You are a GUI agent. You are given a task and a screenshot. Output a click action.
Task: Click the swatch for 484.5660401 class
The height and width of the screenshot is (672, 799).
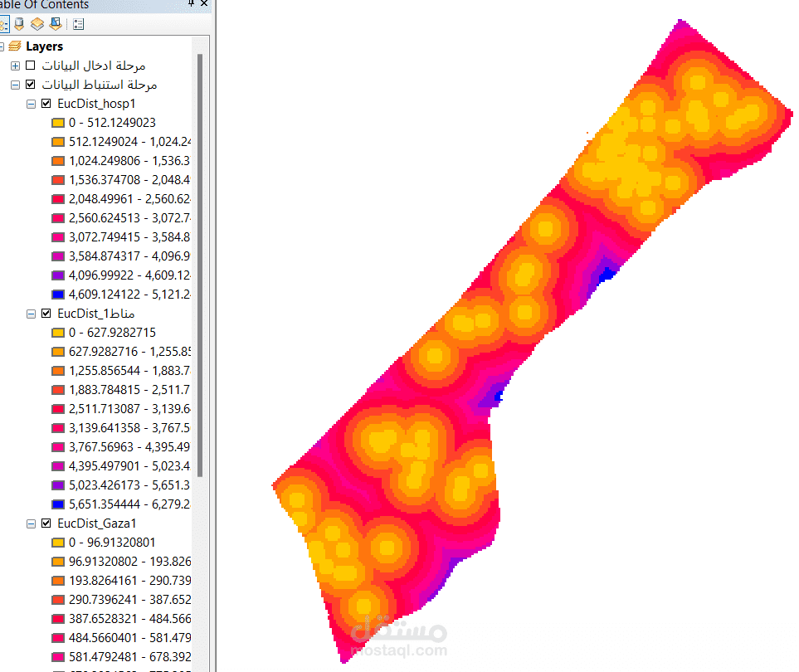coord(58,638)
